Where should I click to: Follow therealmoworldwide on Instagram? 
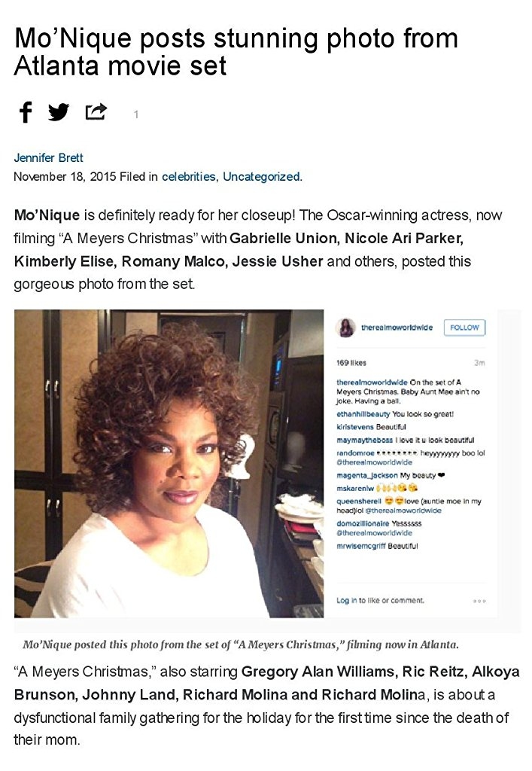click(464, 328)
